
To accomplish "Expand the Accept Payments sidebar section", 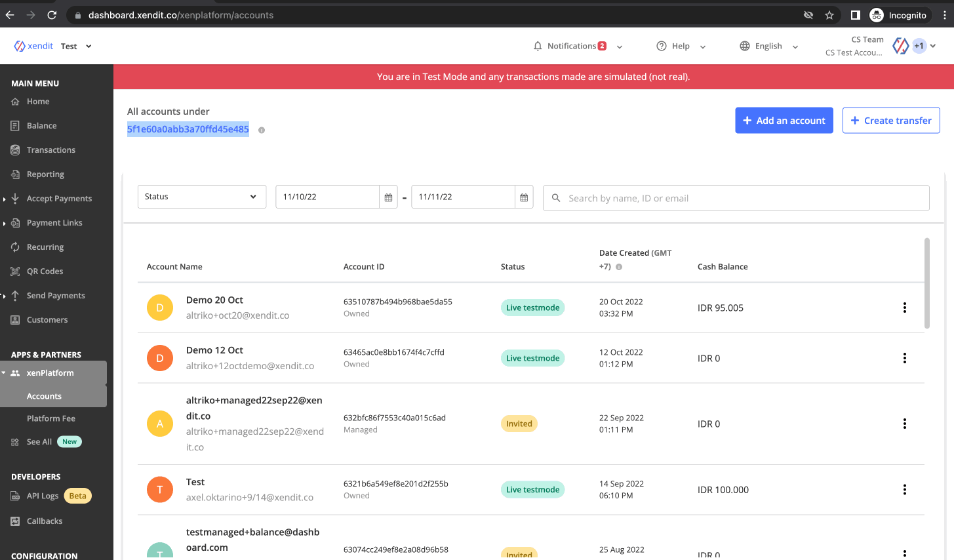I will pos(59,199).
